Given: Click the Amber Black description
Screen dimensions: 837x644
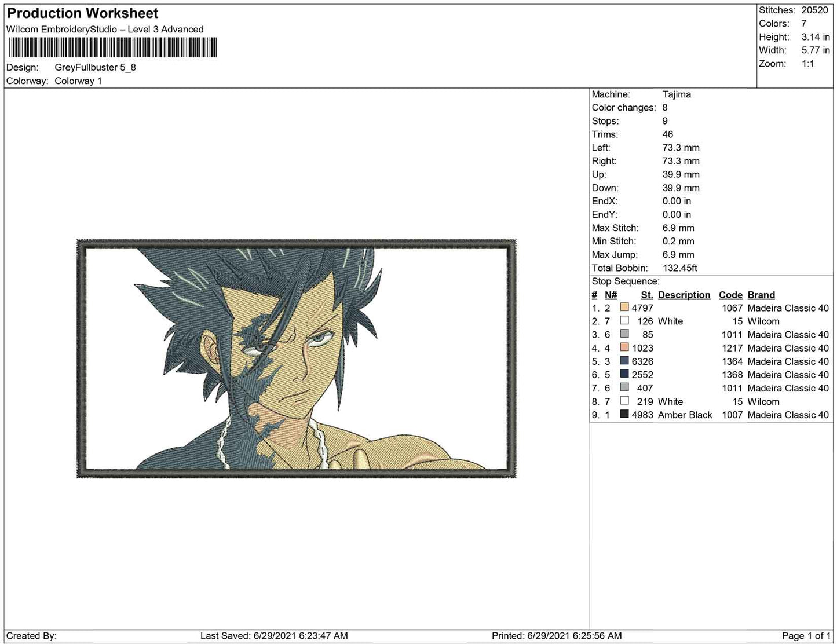Looking at the screenshot, I should pos(685,415).
